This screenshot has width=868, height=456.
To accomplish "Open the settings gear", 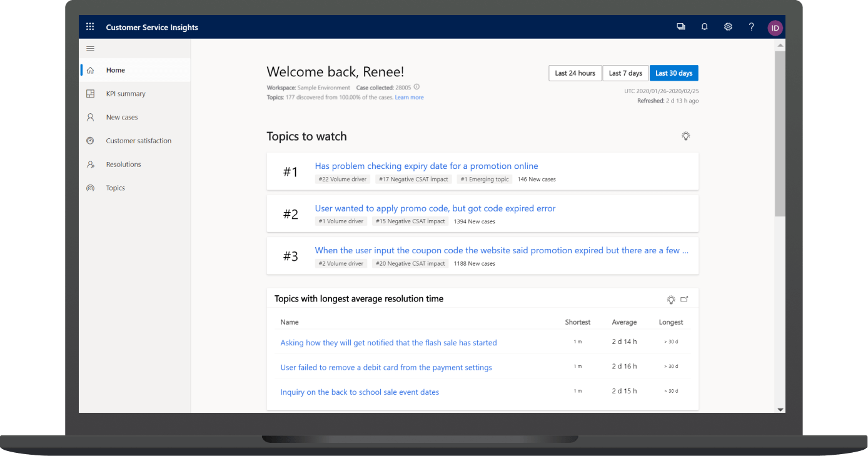I will 728,27.
